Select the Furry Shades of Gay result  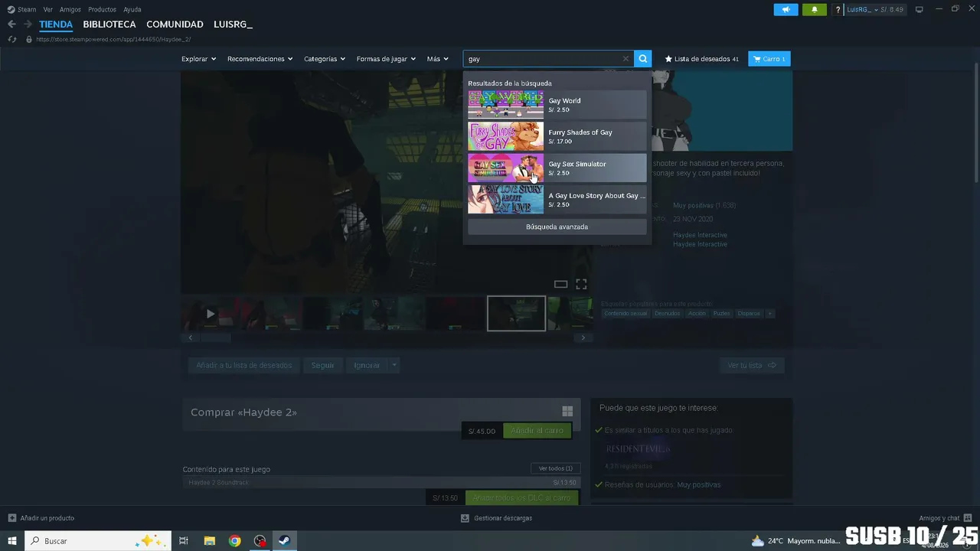click(x=557, y=136)
